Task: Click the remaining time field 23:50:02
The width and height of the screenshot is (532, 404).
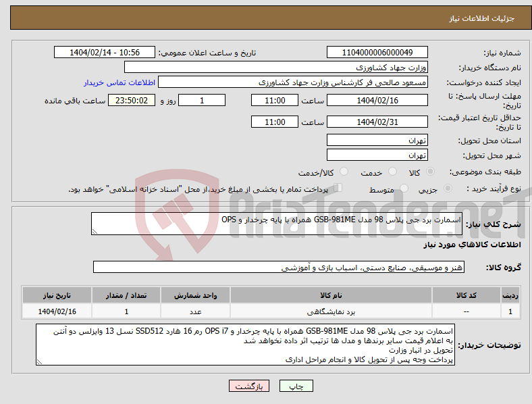Action: tap(132, 101)
